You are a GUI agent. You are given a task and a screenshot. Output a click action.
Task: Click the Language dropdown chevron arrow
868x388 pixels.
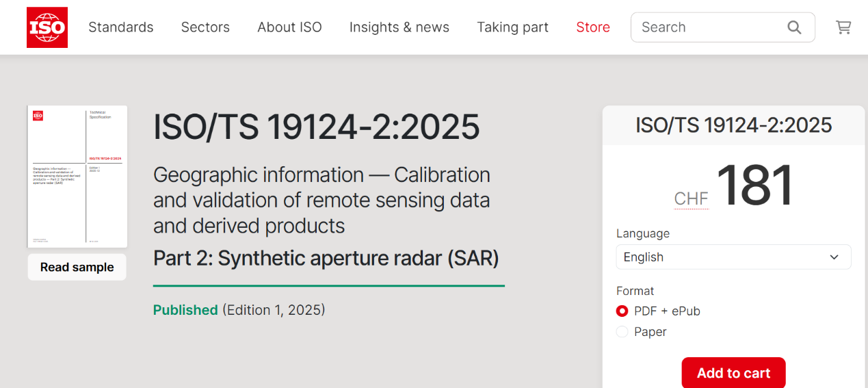point(834,257)
